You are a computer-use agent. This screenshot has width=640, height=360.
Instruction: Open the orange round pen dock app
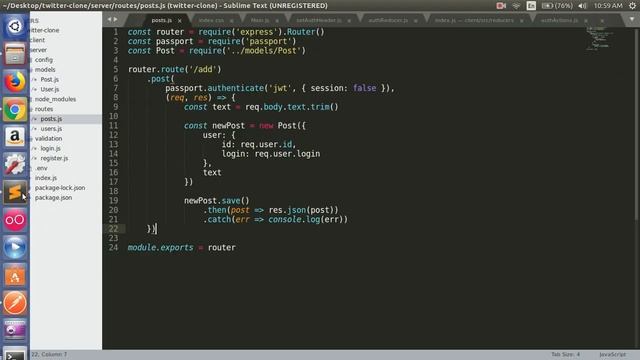15,303
